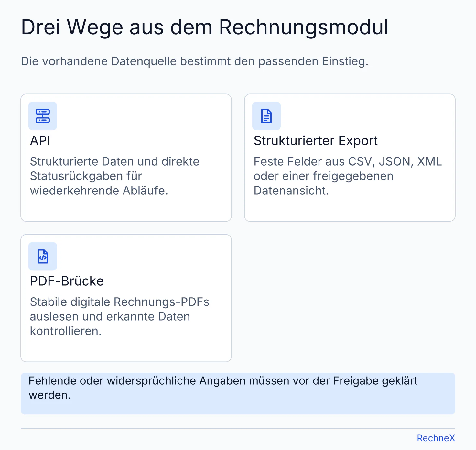Click the subtitle about vorhandene Datenquelle
Image resolution: width=476 pixels, height=450 pixels.
point(195,61)
